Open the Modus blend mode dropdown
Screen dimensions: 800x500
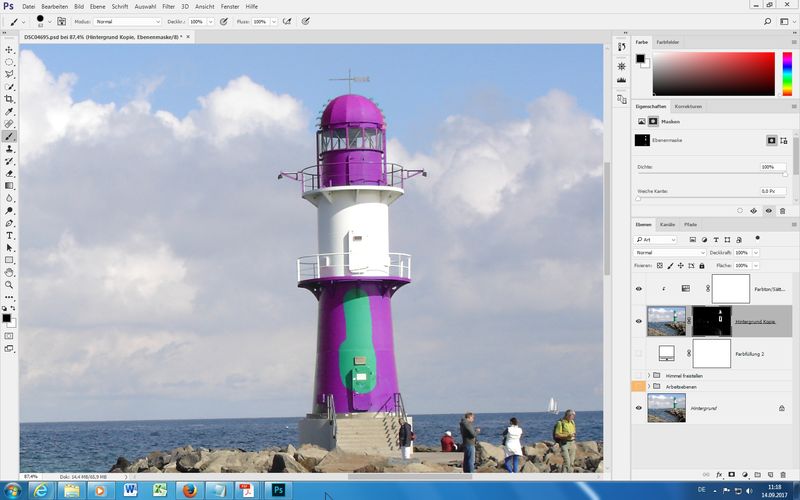pos(126,21)
